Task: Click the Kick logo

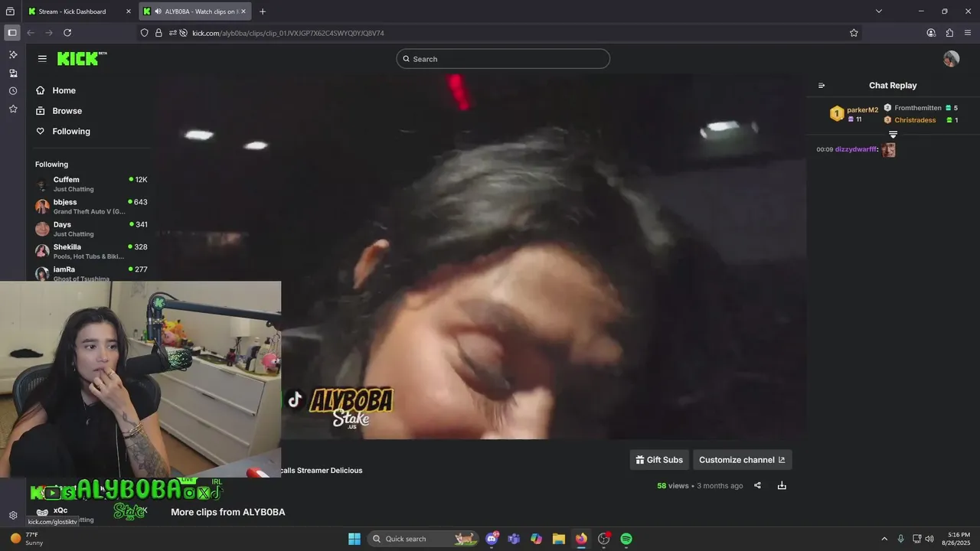Action: (x=81, y=58)
